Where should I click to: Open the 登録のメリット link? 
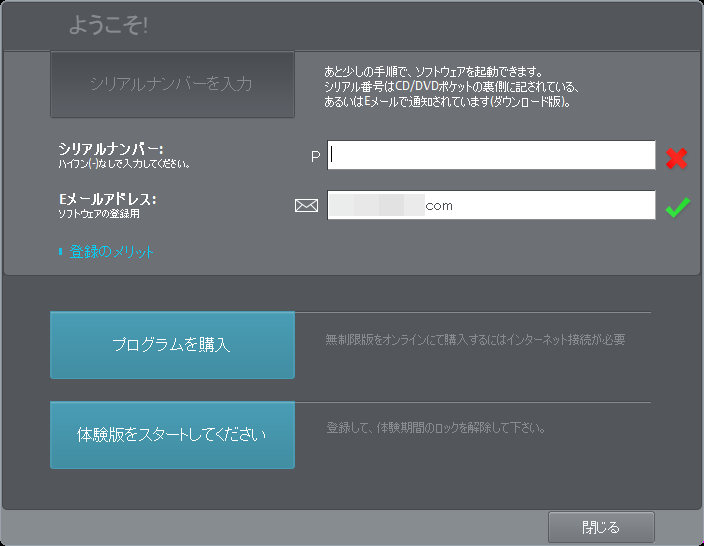(x=112, y=252)
